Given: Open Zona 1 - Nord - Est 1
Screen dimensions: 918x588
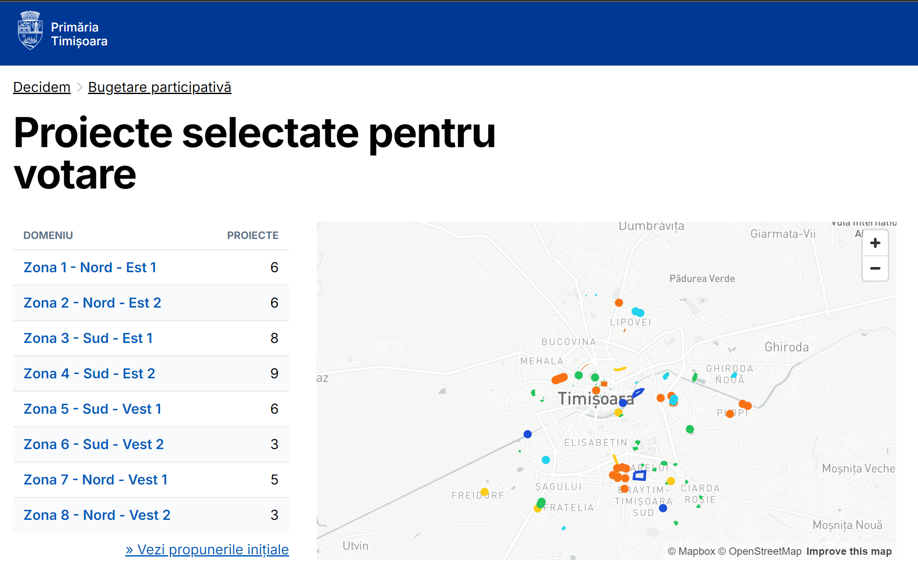Looking at the screenshot, I should [x=90, y=267].
